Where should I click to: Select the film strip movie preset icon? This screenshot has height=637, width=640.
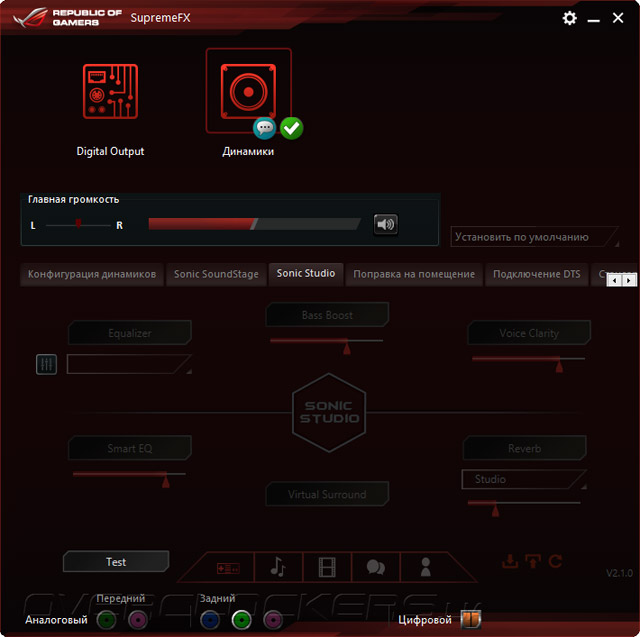pos(327,567)
